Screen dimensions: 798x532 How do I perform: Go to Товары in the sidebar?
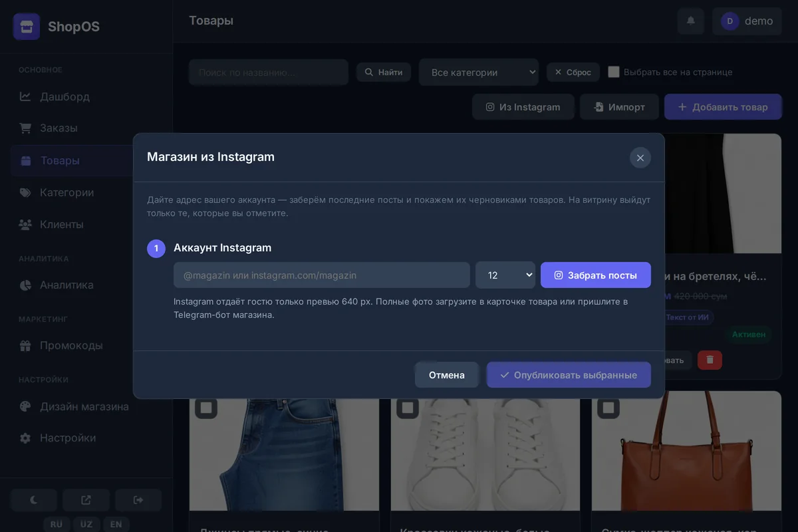[x=71, y=160]
